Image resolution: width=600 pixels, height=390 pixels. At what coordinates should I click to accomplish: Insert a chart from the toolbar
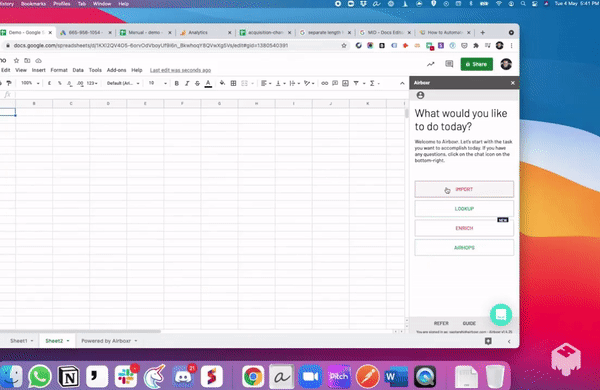click(x=345, y=83)
